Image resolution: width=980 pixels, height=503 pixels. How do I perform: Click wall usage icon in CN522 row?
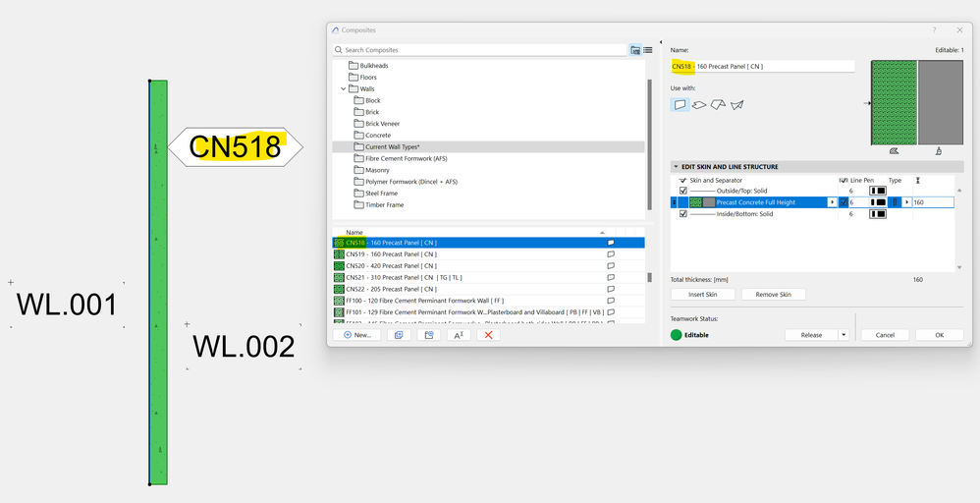(x=611, y=289)
